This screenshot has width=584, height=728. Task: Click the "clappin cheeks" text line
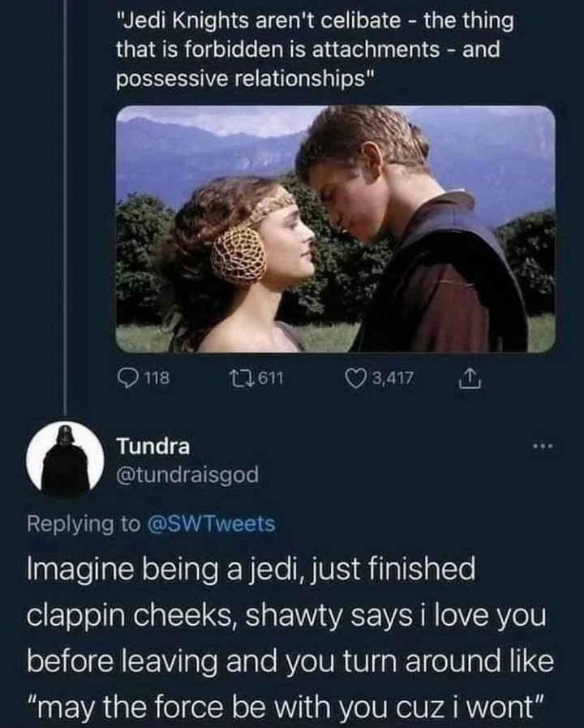click(x=290, y=615)
